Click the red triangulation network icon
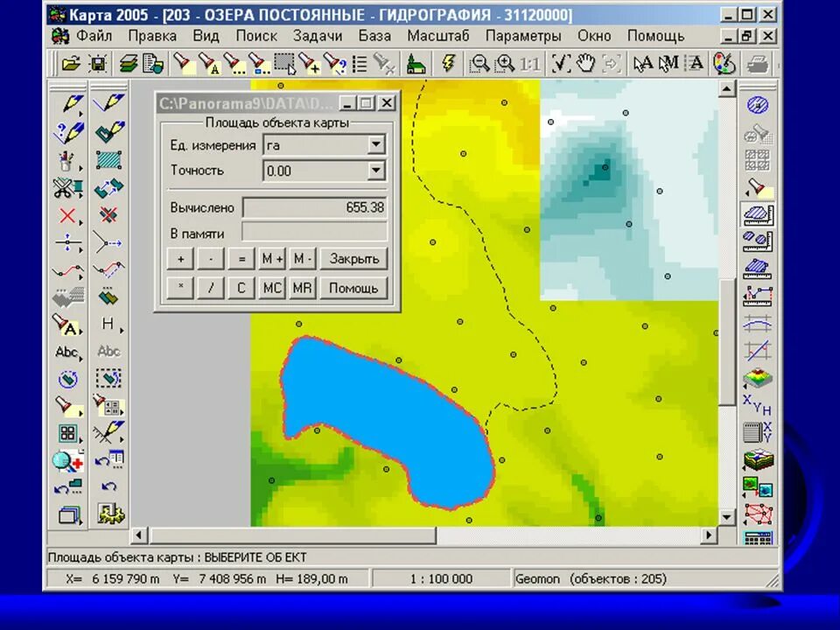 coord(758,514)
